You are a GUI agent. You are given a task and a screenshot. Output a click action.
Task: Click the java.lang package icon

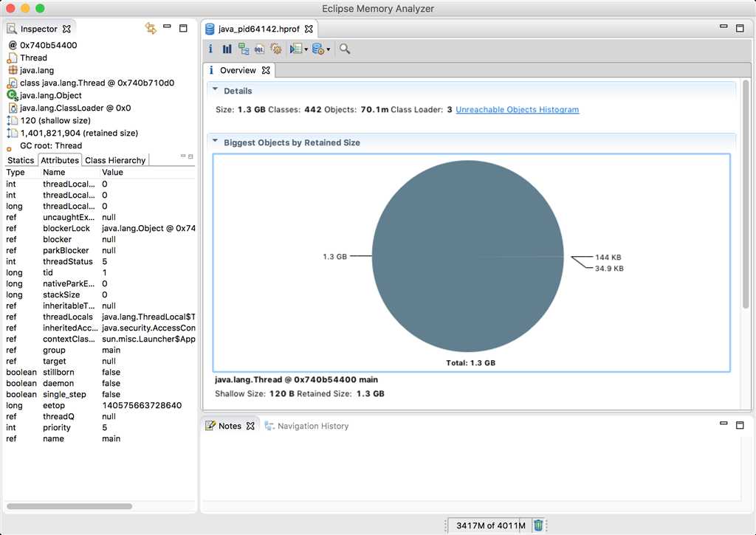pos(13,70)
